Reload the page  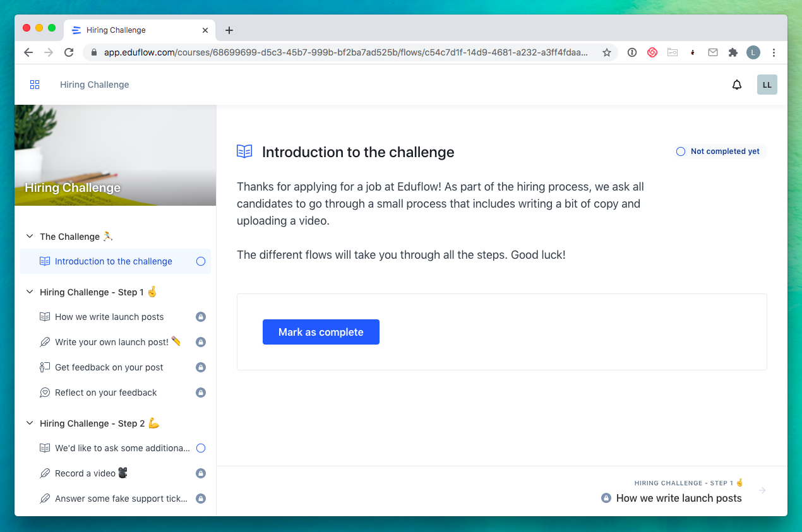coord(69,52)
